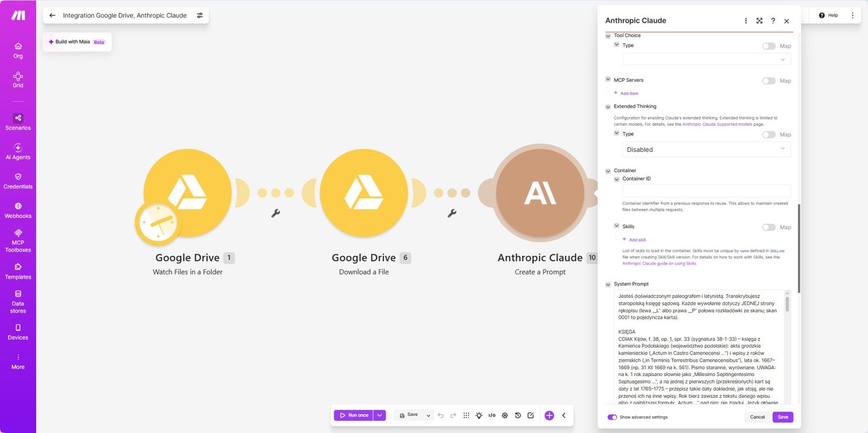868x433 pixels.
Task: Disable Show advanced settings toggle
Action: (612, 417)
